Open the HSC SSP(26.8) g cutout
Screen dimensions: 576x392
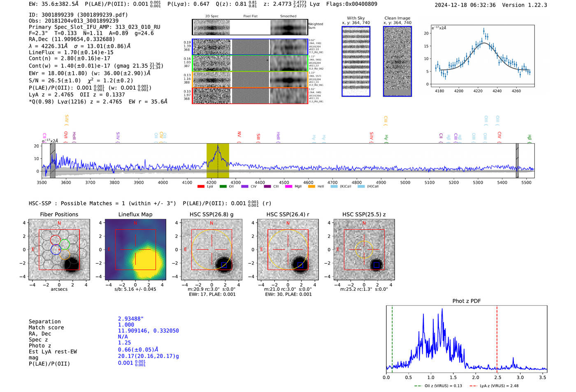(x=211, y=250)
